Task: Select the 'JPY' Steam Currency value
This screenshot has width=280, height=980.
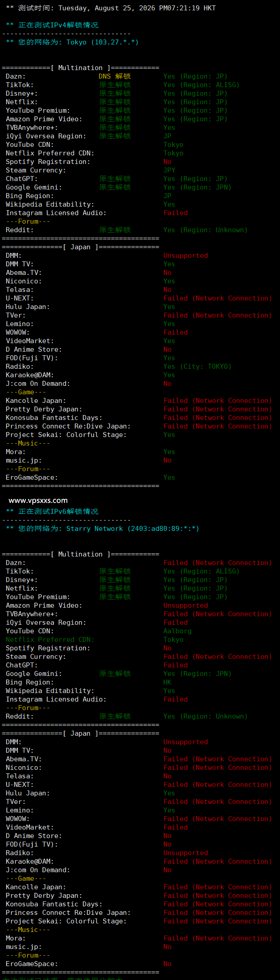Action: click(169, 170)
